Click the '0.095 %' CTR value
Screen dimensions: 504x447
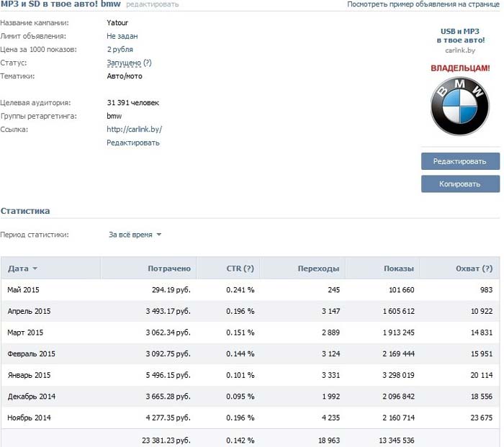pyautogui.click(x=240, y=397)
